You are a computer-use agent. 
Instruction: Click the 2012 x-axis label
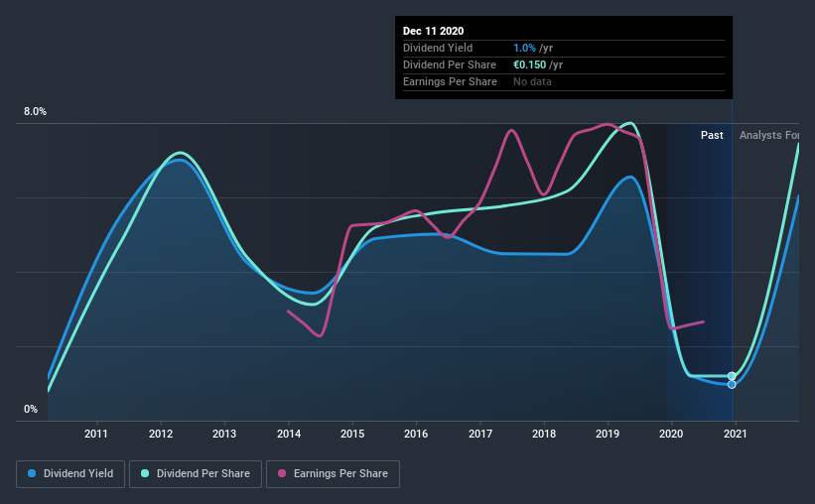tap(161, 434)
